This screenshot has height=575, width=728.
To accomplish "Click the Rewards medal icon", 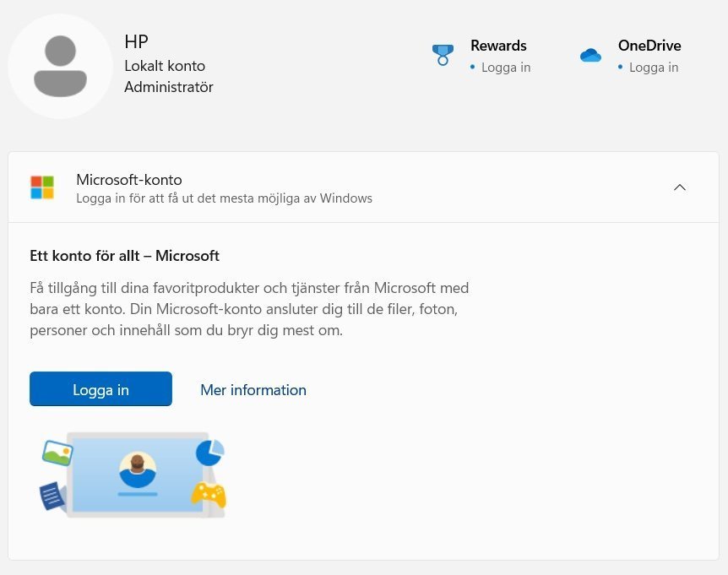I will [443, 55].
